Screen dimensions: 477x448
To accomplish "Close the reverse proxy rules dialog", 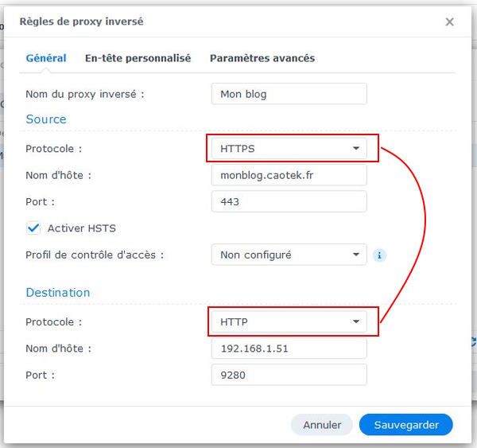I will click(x=449, y=22).
